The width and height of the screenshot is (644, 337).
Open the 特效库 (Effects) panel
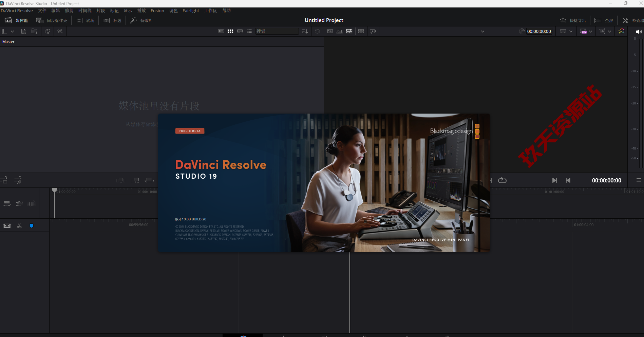click(141, 20)
